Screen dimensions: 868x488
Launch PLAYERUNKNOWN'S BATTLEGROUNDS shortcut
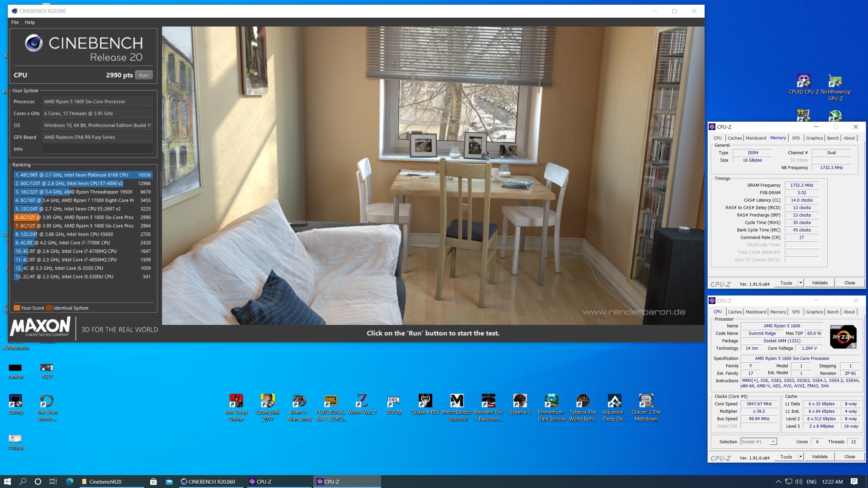(331, 408)
